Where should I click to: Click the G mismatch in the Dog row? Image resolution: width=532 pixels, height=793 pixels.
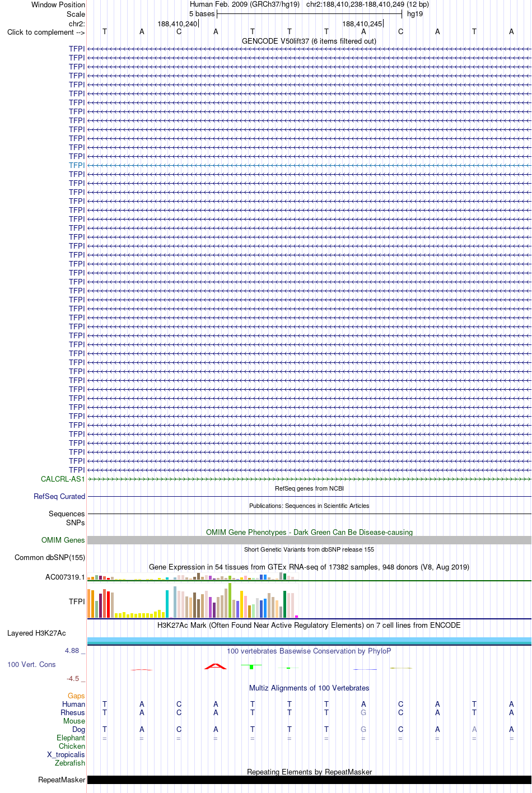[363, 729]
